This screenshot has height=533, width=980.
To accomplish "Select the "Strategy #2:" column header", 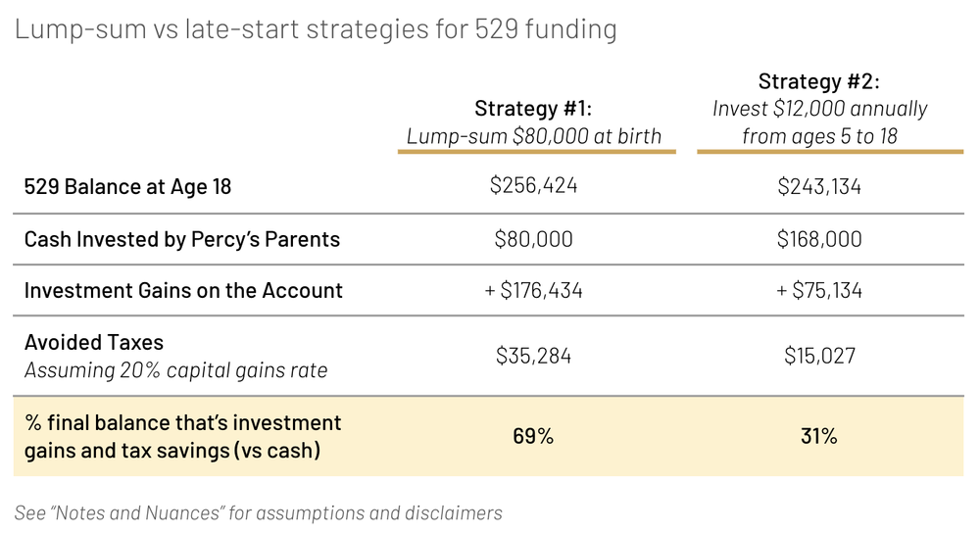I will (x=819, y=81).
